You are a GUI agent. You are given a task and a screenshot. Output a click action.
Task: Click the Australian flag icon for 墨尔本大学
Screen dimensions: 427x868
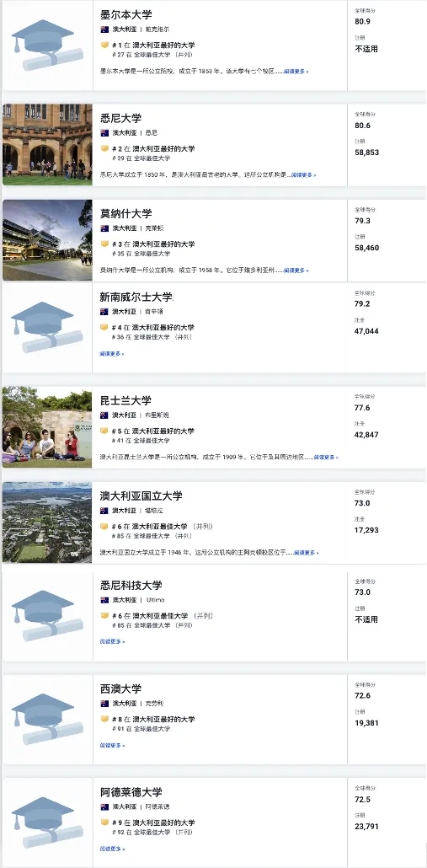tap(104, 29)
